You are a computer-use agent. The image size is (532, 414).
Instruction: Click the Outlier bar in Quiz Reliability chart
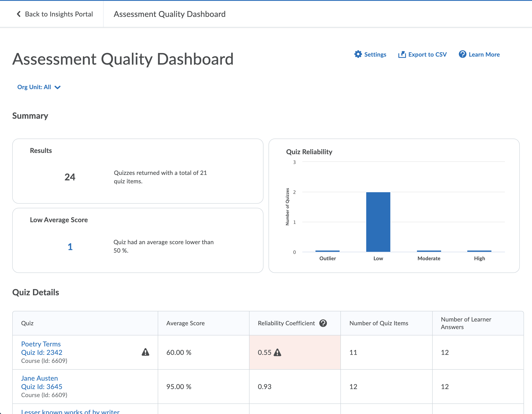coord(327,251)
